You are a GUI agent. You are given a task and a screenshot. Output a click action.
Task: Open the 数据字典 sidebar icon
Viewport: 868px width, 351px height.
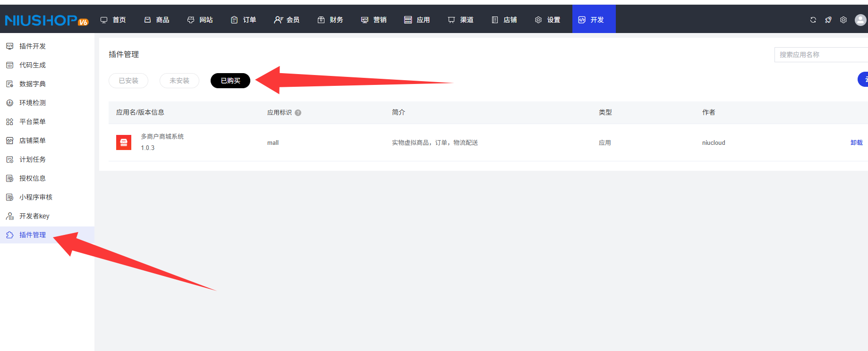click(9, 84)
